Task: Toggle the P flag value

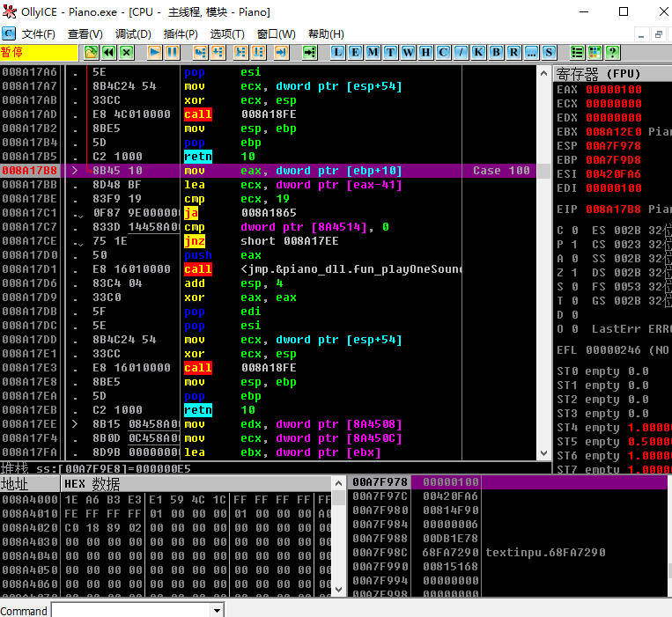Action: coord(575,245)
